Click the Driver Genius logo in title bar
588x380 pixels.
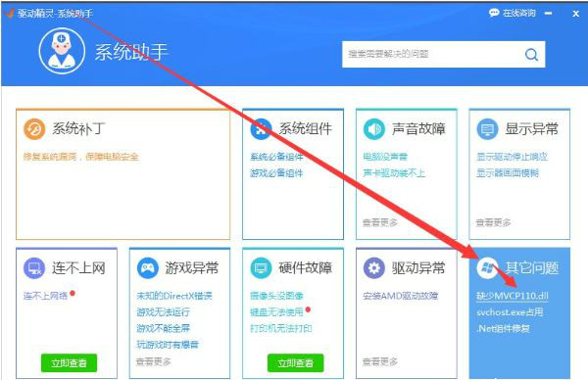pyautogui.click(x=9, y=13)
